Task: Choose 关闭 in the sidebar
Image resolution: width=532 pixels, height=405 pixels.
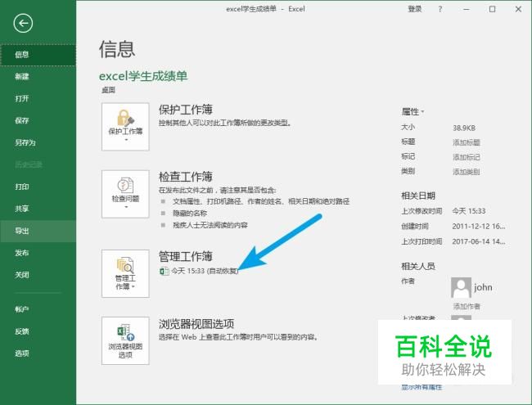Action: point(38,275)
